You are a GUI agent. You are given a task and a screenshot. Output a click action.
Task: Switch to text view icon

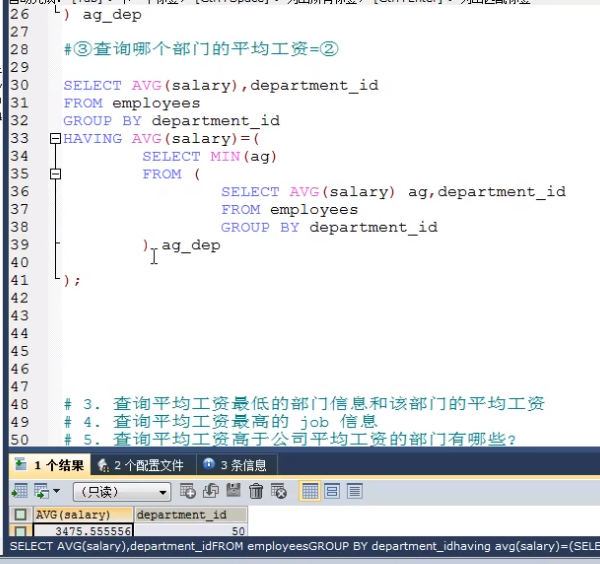tap(355, 491)
